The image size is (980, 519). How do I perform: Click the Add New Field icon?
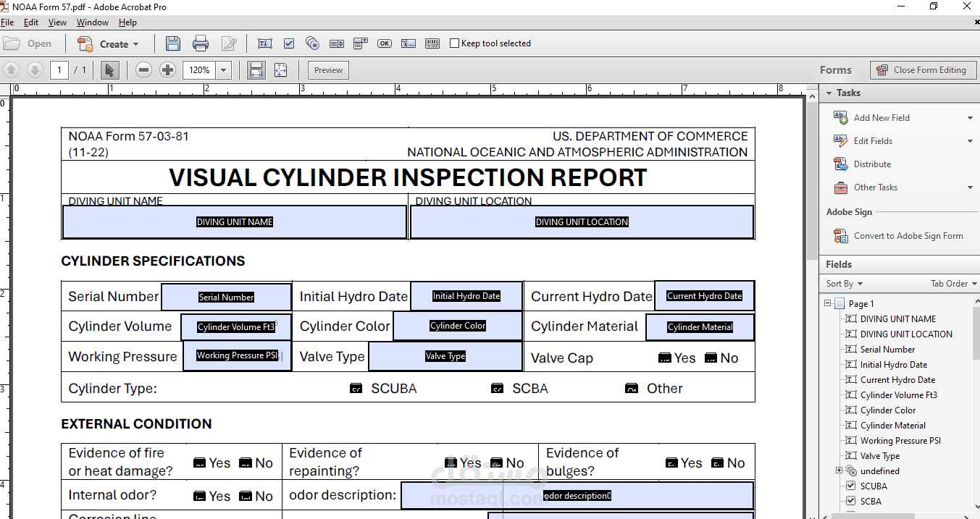click(x=841, y=117)
